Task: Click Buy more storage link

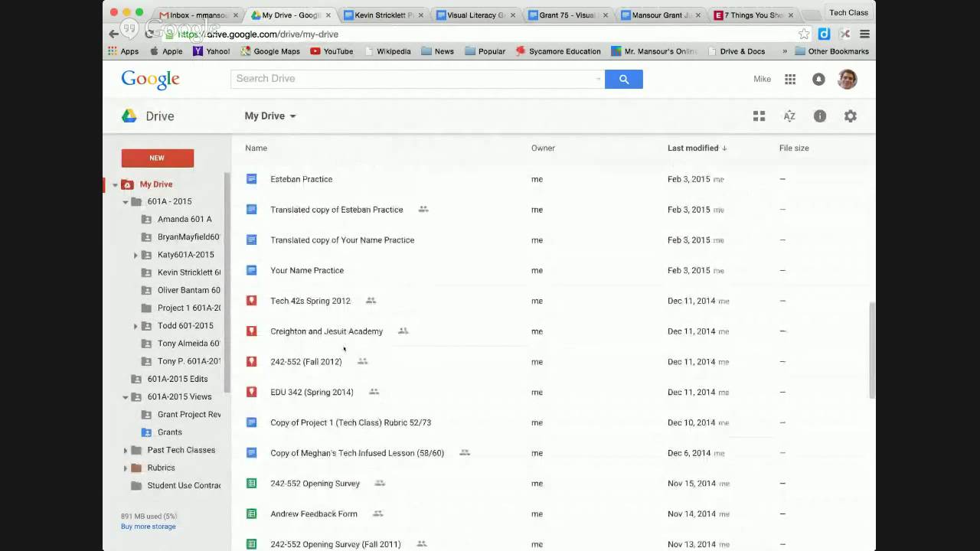Action: click(x=149, y=527)
